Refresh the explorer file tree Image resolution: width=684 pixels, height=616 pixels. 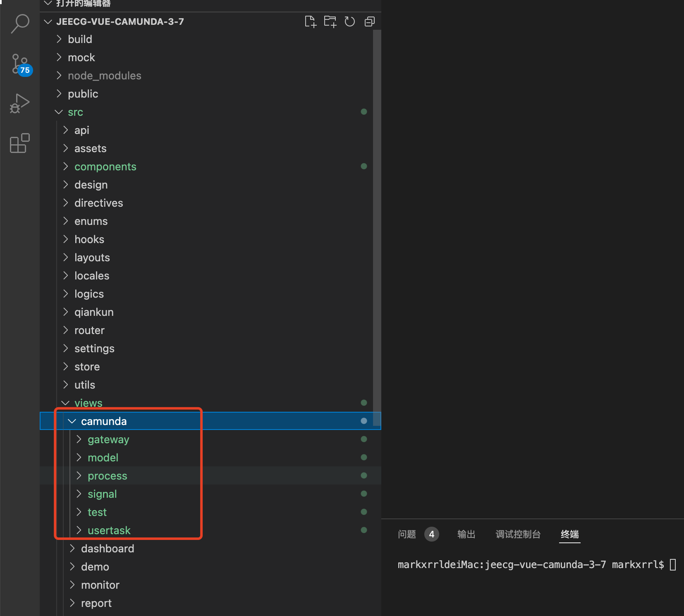[x=350, y=21]
